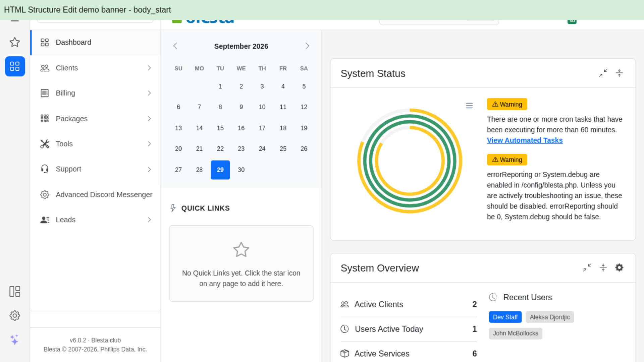Click the sparkle AI assistant icon
Viewport: 644px width, 362px height.
click(15, 340)
